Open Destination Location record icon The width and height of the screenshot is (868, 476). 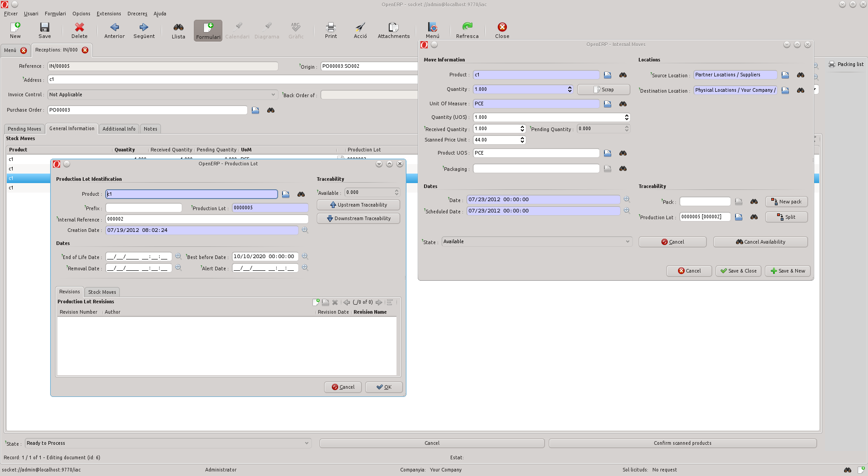[x=785, y=90]
